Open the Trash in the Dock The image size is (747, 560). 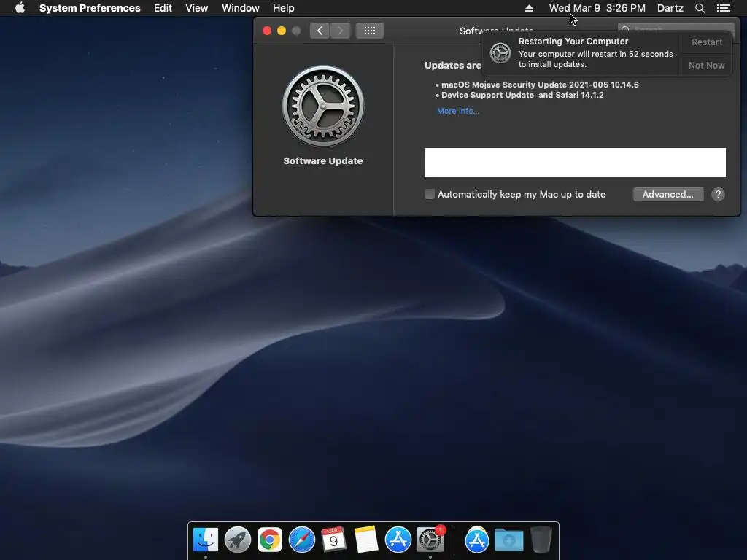coord(541,540)
